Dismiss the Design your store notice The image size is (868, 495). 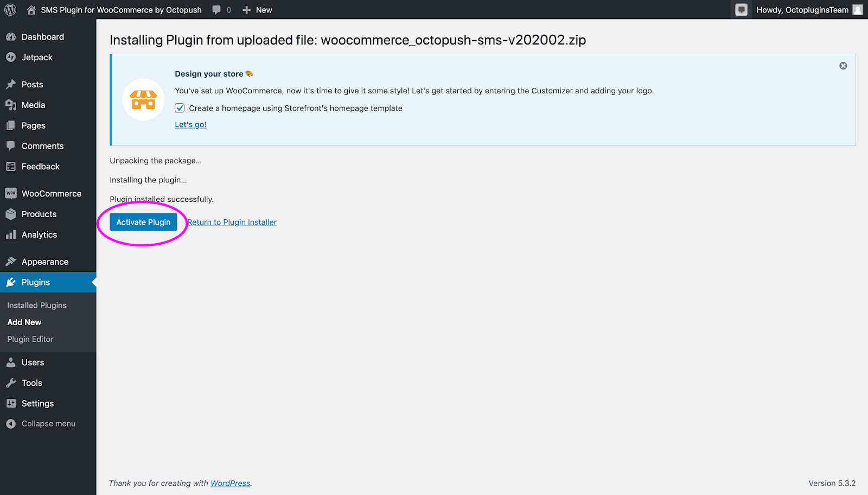click(843, 66)
